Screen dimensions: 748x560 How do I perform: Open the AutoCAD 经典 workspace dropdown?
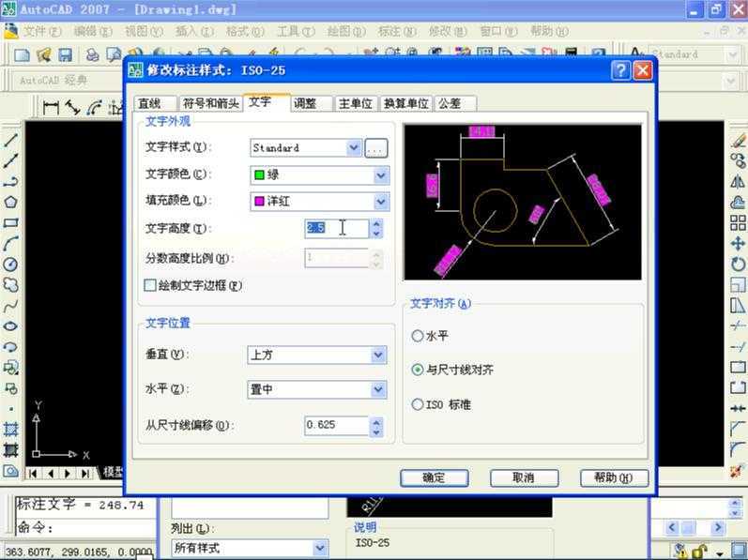click(731, 81)
